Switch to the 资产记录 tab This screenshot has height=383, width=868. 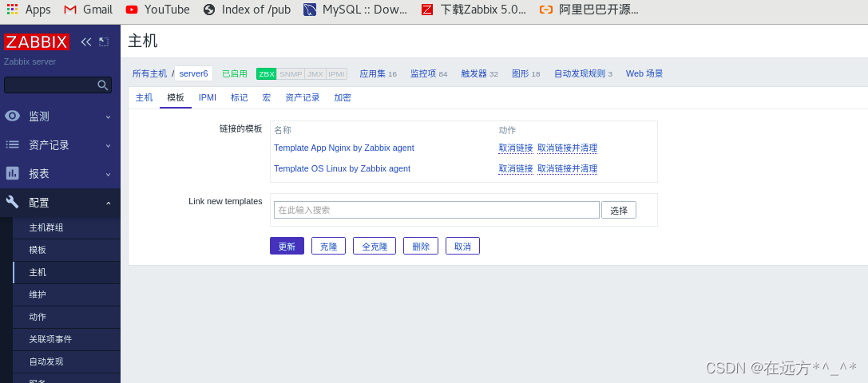(303, 97)
